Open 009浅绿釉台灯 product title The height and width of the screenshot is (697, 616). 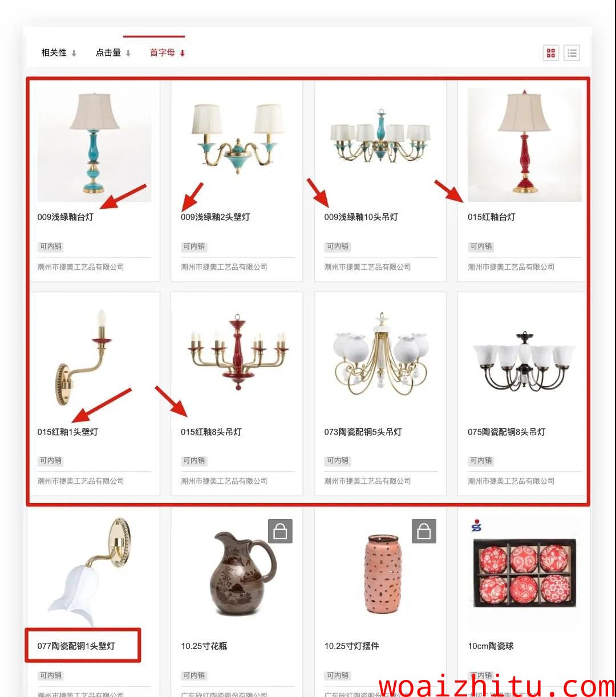[x=66, y=217]
